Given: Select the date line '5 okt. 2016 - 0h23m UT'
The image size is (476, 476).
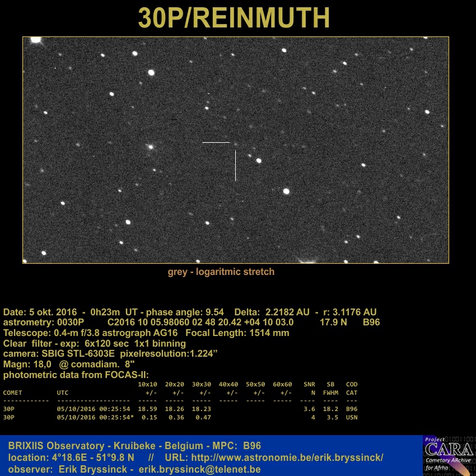Looking at the screenshot, I should [71, 312].
